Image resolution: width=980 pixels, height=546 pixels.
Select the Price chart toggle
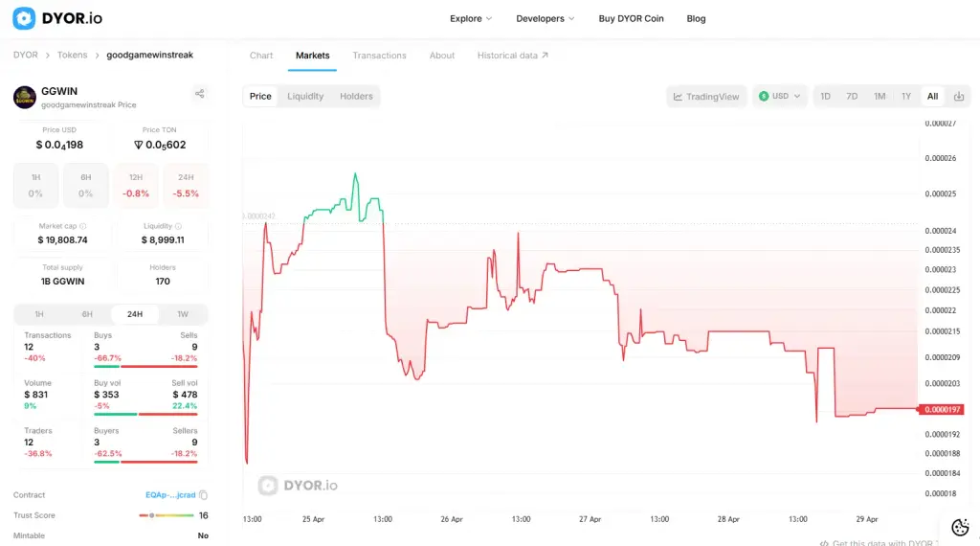(x=260, y=97)
